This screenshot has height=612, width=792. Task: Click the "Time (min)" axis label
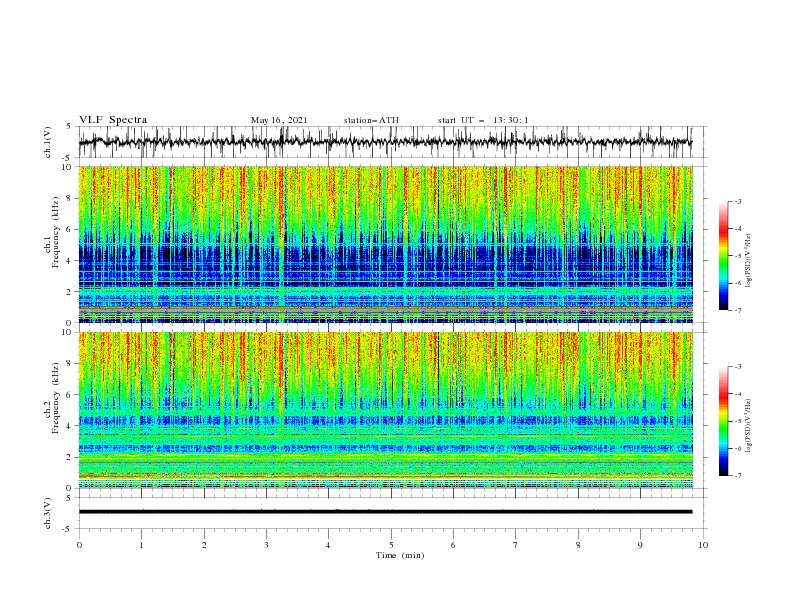[x=400, y=555]
